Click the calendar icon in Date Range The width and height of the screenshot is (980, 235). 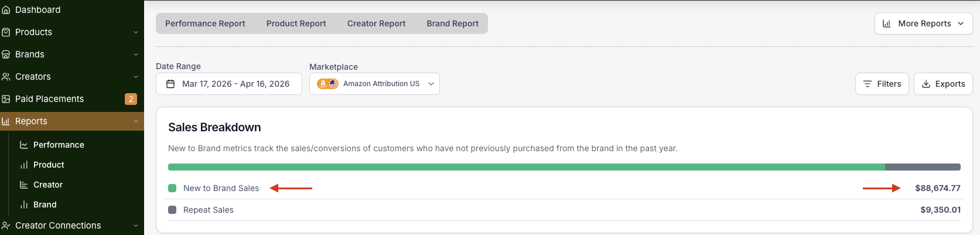(170, 84)
